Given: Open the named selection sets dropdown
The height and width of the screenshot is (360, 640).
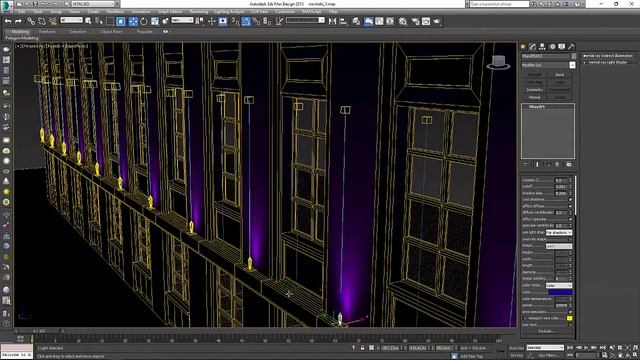Looking at the screenshot, I should click(305, 20).
